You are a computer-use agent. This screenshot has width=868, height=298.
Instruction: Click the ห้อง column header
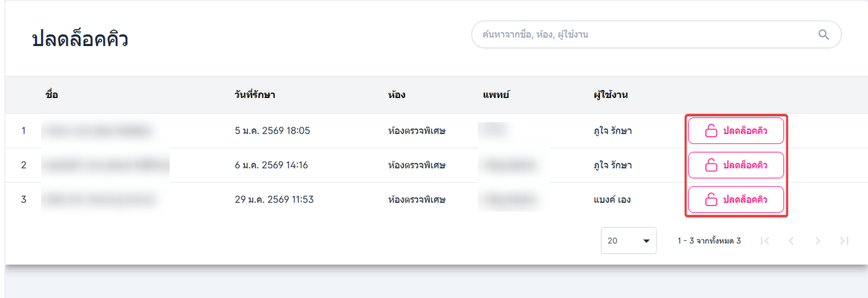click(x=396, y=95)
